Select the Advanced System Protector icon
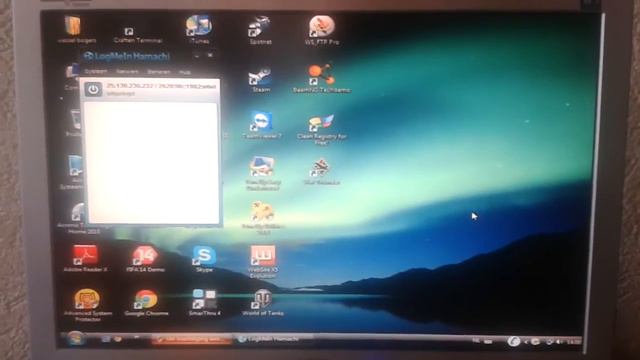 (x=88, y=305)
